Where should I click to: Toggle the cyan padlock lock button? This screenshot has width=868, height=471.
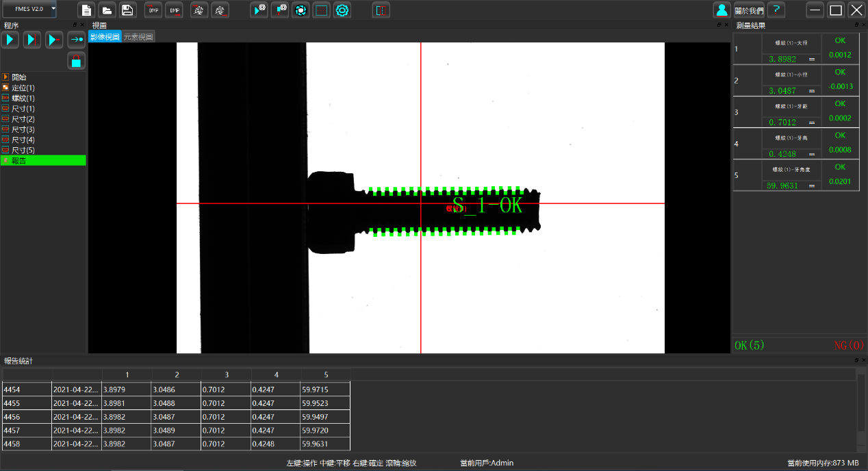(x=76, y=61)
